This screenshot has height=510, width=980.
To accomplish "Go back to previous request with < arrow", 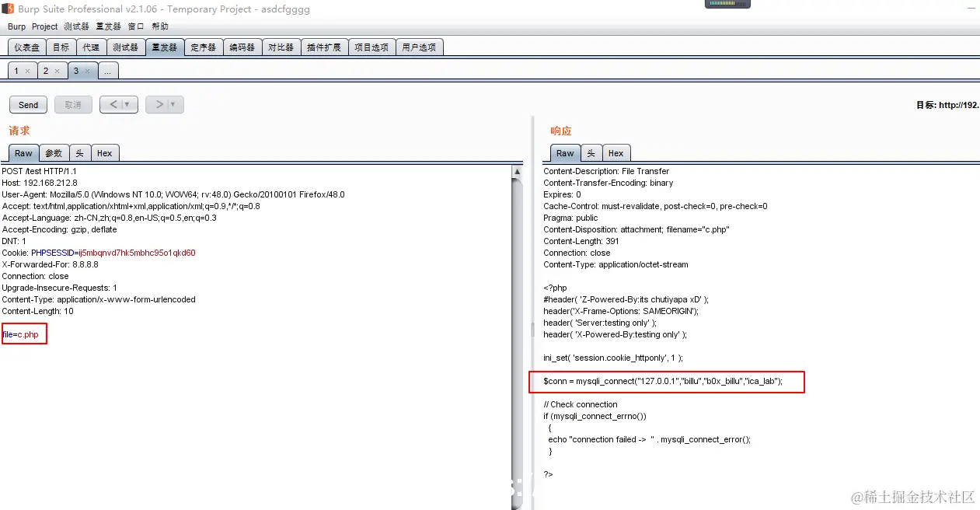I will tap(113, 104).
